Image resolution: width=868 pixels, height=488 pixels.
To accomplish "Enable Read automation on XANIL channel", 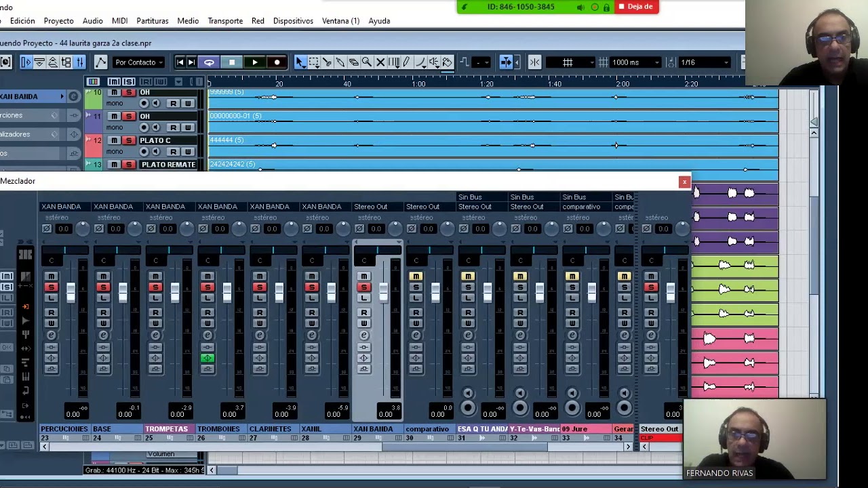I will 312,313.
